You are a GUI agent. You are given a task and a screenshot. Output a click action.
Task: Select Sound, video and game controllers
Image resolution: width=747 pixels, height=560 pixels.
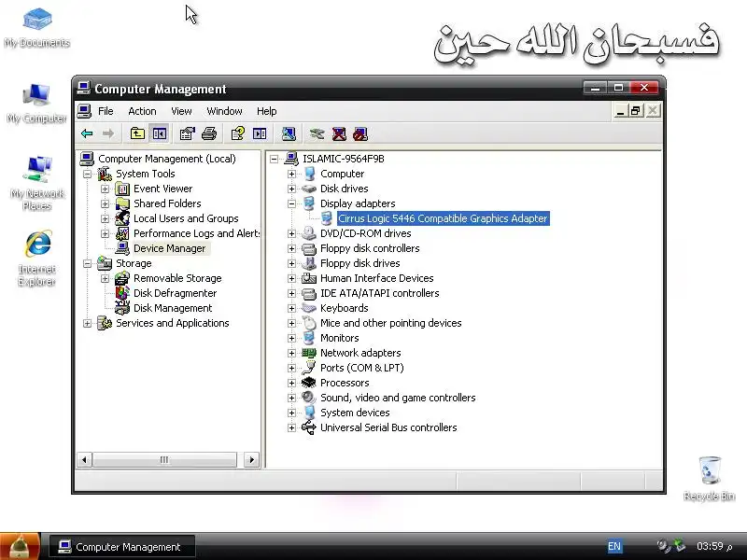pos(398,398)
